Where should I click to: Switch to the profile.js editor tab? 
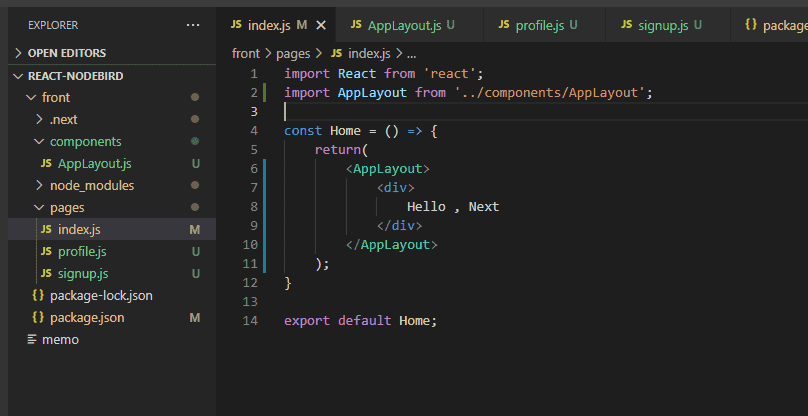click(x=544, y=25)
